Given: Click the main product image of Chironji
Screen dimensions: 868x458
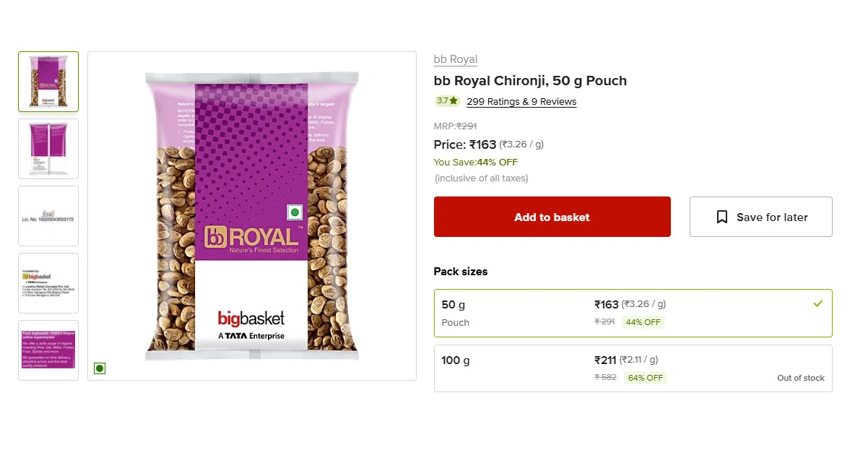Looking at the screenshot, I should [252, 216].
